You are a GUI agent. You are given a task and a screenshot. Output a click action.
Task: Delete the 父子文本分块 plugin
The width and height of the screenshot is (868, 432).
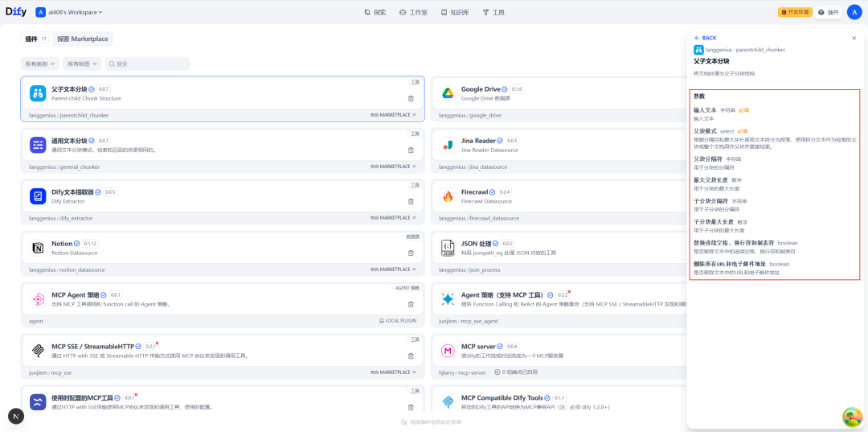pos(411,99)
